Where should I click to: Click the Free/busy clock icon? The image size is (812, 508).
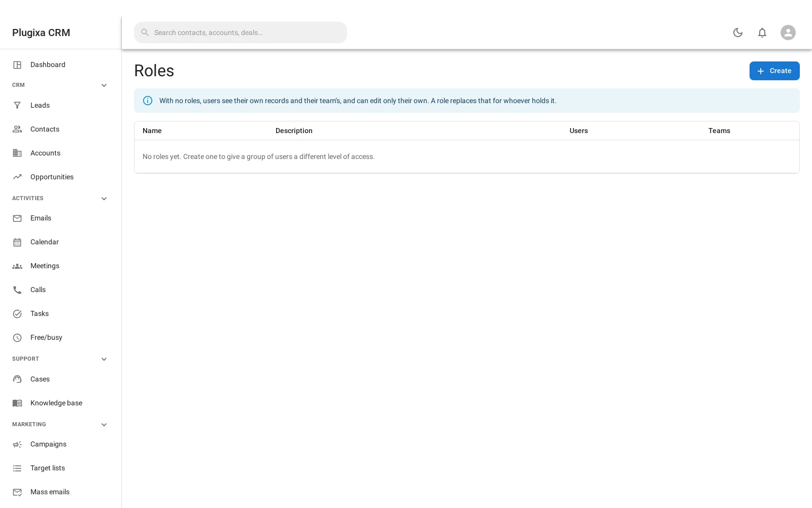click(17, 338)
